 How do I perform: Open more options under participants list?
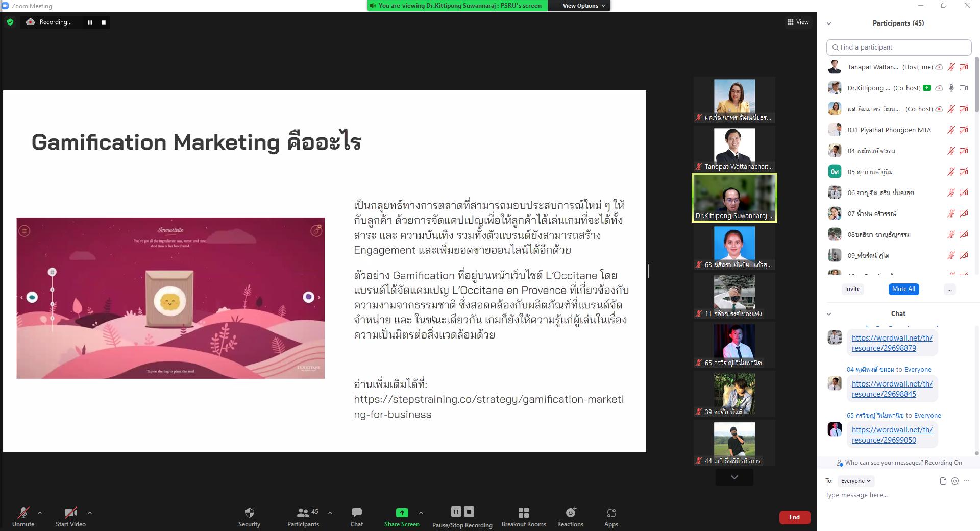pos(949,289)
